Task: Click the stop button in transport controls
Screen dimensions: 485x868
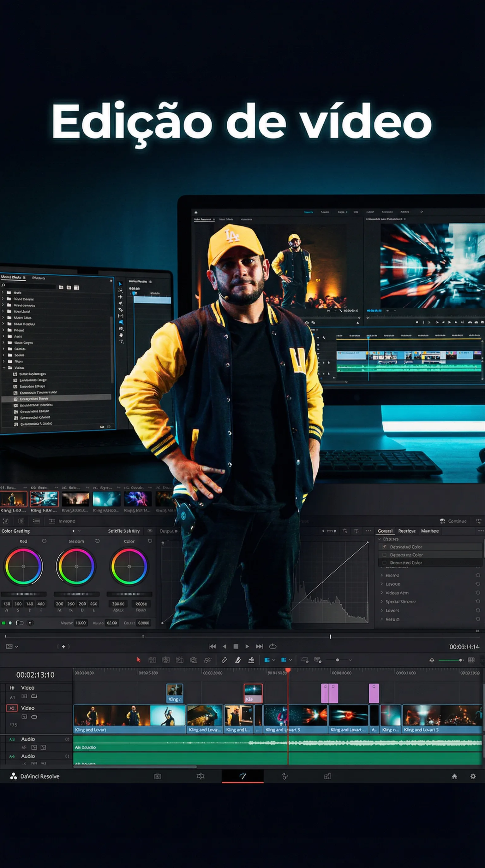Action: click(x=236, y=646)
